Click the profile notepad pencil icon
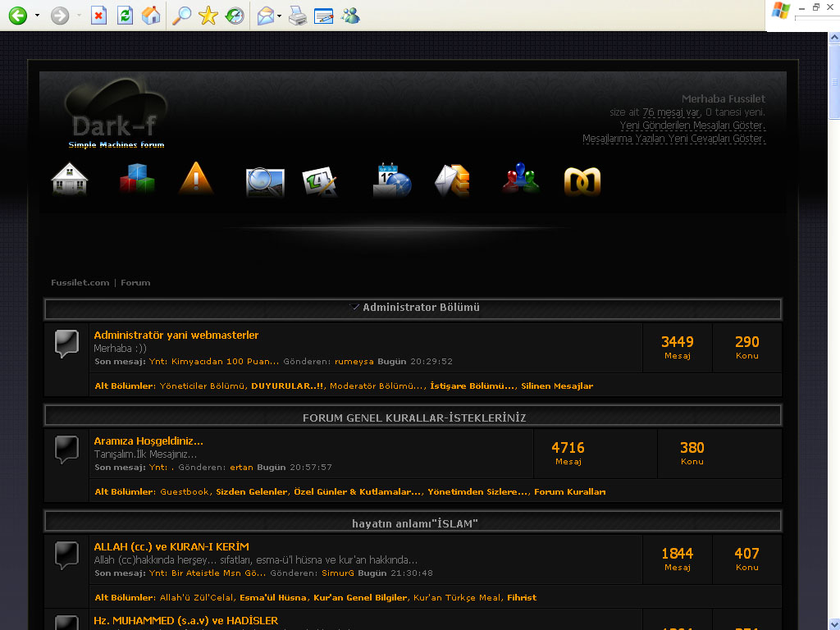 click(x=320, y=181)
